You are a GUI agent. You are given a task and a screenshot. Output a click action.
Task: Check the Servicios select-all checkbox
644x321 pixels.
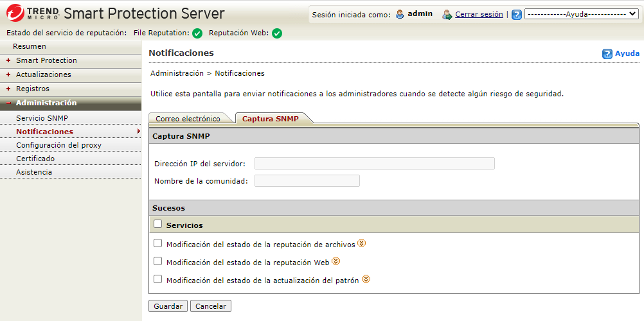(158, 224)
